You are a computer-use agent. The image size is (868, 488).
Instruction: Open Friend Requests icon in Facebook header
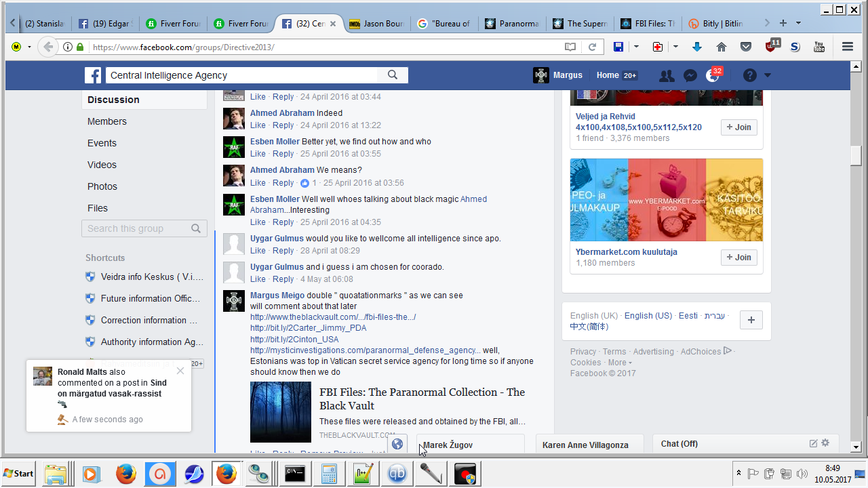[x=667, y=76]
